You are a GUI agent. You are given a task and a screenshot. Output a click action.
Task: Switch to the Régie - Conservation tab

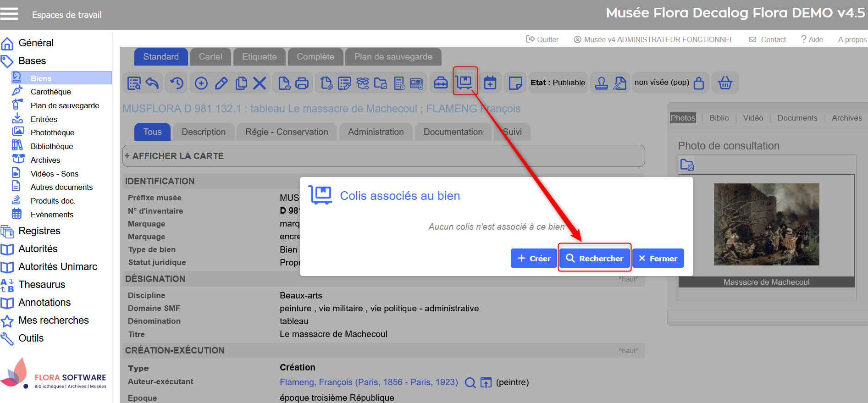[287, 132]
